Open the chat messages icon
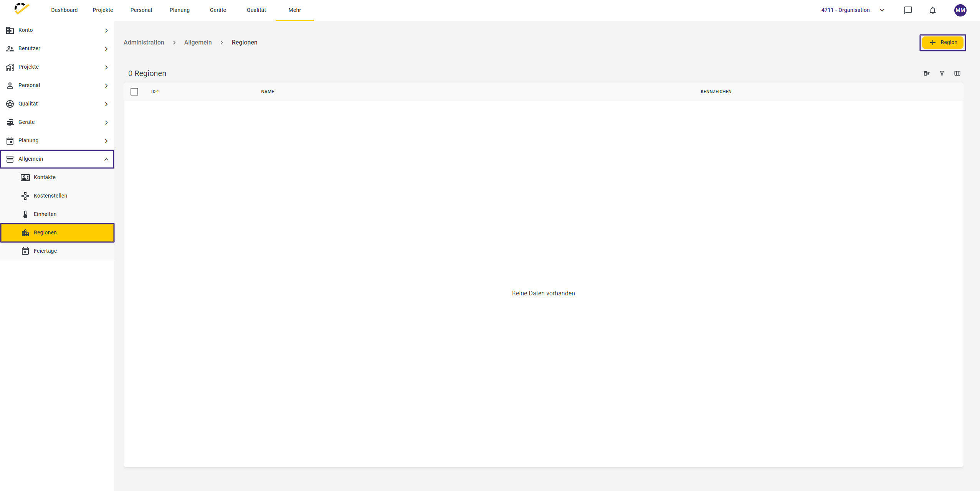 (x=908, y=10)
